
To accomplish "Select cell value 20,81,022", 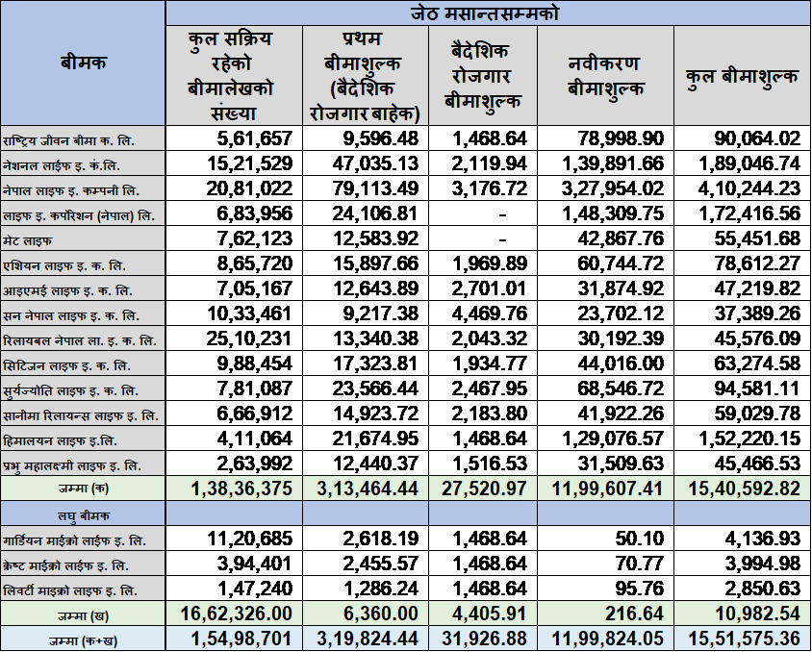I will tap(249, 188).
